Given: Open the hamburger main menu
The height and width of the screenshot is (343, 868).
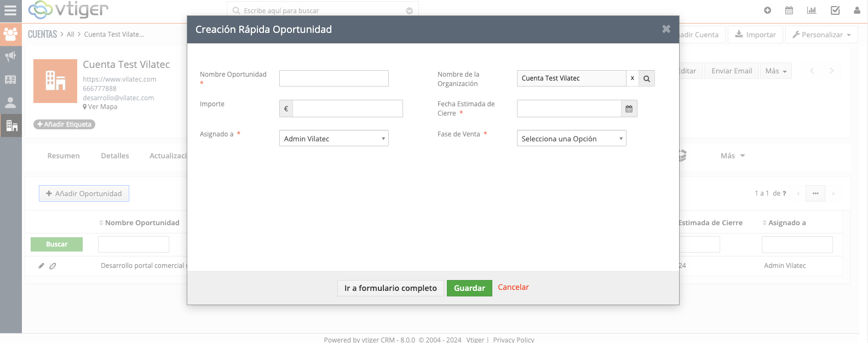Looking at the screenshot, I should pos(10,10).
